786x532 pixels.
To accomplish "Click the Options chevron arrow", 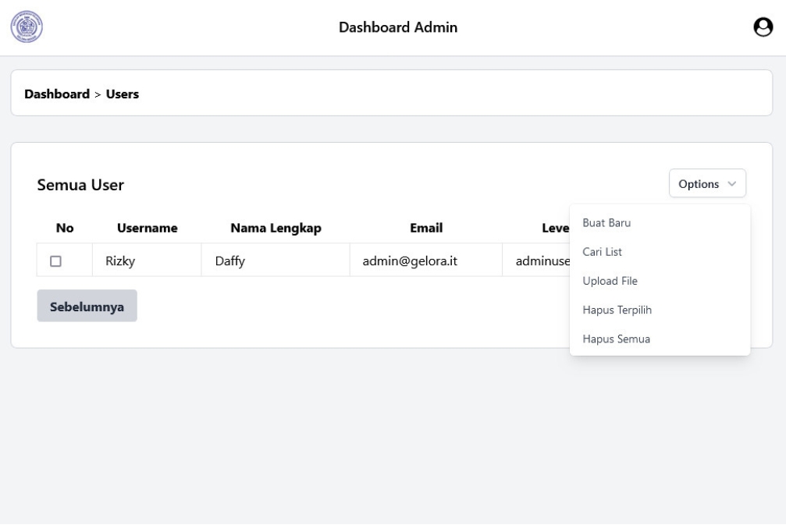I will click(x=732, y=184).
